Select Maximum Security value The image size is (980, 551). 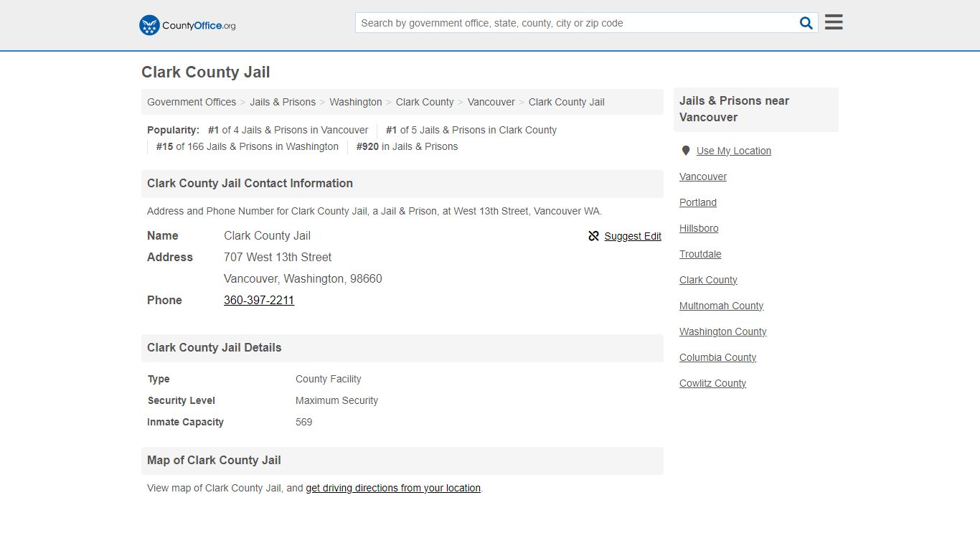pos(336,400)
